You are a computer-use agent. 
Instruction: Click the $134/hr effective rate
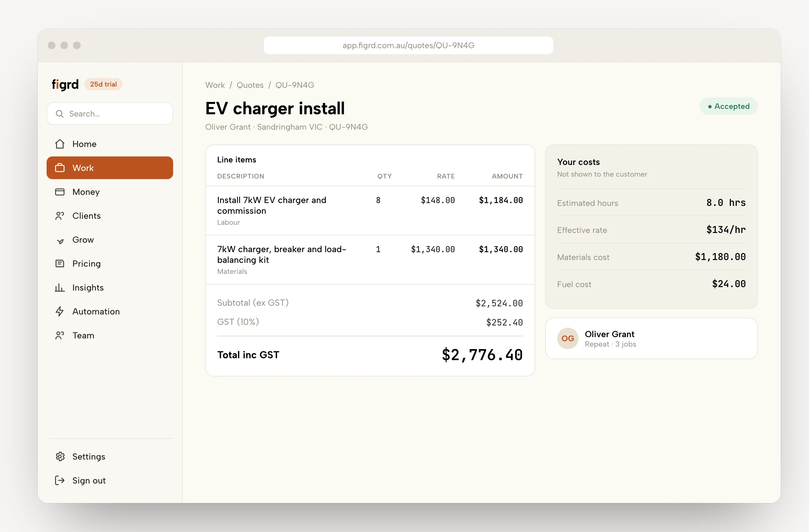(726, 230)
